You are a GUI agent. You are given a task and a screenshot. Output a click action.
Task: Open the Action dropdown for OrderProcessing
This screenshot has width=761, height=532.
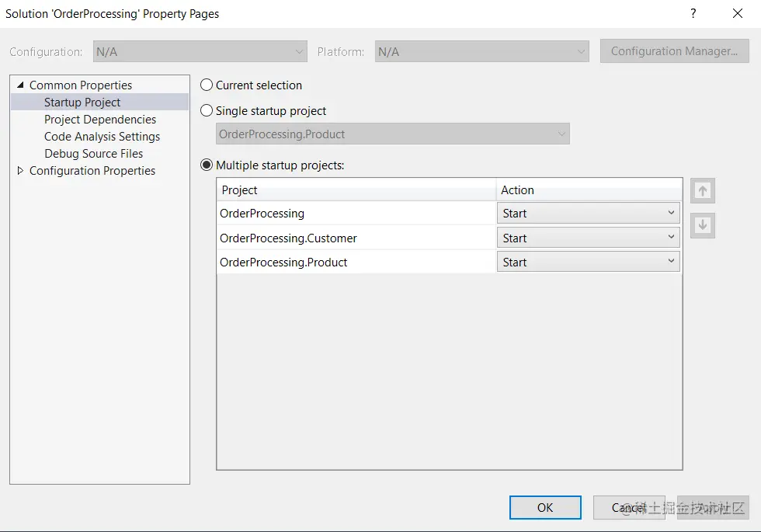point(672,213)
